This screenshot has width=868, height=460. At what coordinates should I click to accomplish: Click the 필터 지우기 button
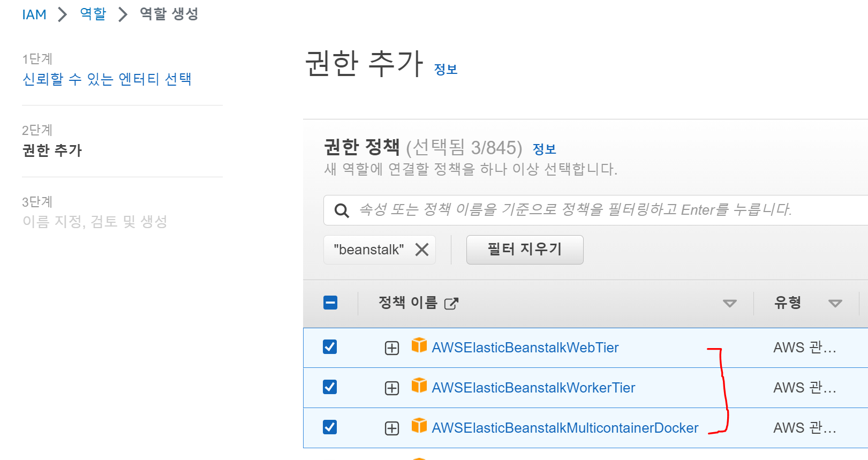click(x=525, y=250)
